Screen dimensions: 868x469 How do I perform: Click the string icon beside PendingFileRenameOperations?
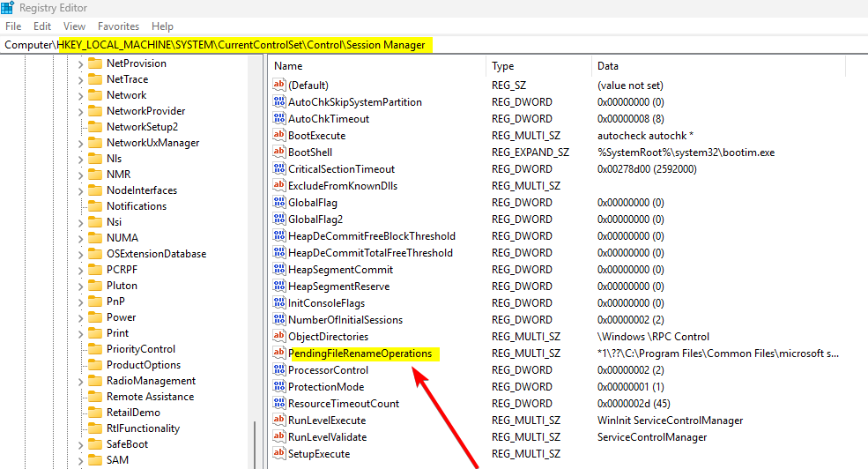pyautogui.click(x=280, y=354)
